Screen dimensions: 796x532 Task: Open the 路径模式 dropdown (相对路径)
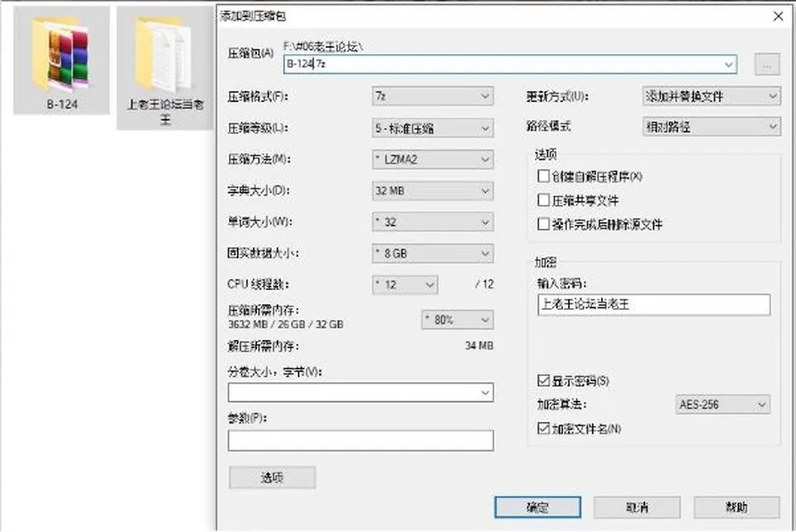[x=711, y=126]
